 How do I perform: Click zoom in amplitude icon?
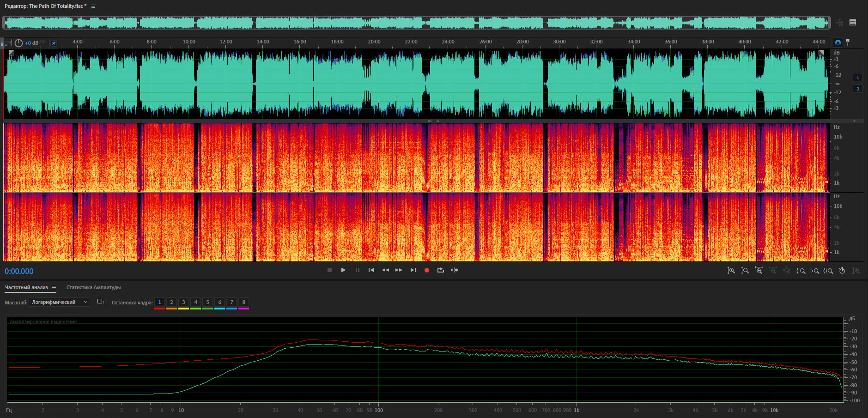tap(731, 271)
